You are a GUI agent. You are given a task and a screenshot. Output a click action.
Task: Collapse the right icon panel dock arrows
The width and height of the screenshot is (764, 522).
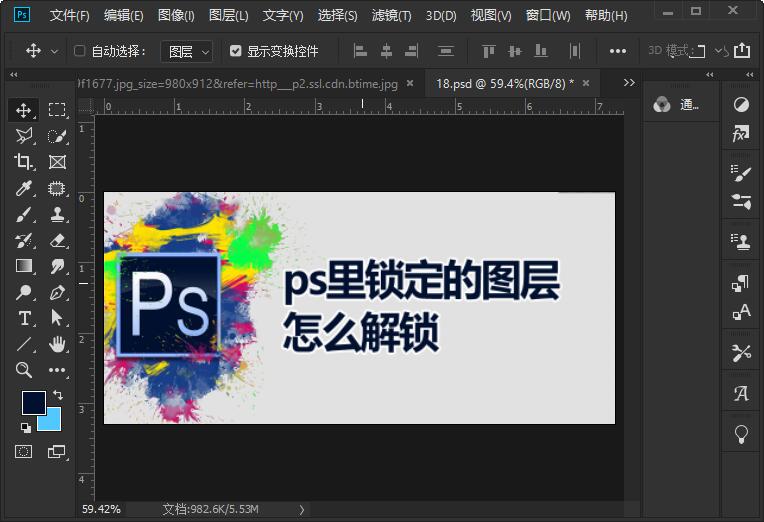point(749,75)
